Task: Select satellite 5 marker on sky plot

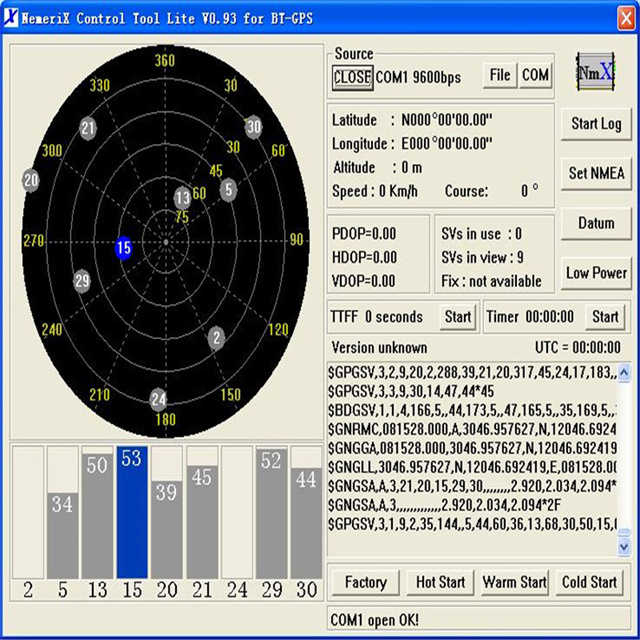Action: pos(229,190)
